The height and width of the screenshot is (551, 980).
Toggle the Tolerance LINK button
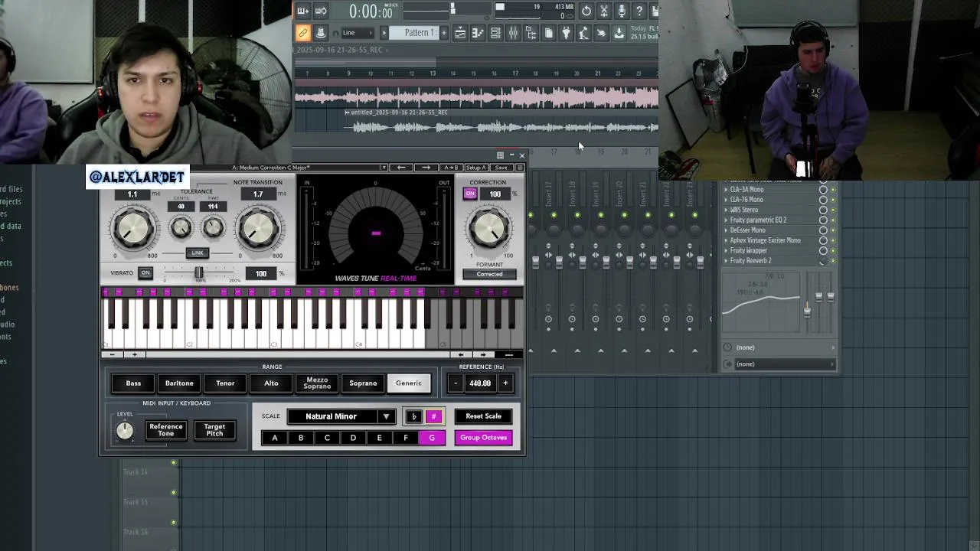point(198,253)
